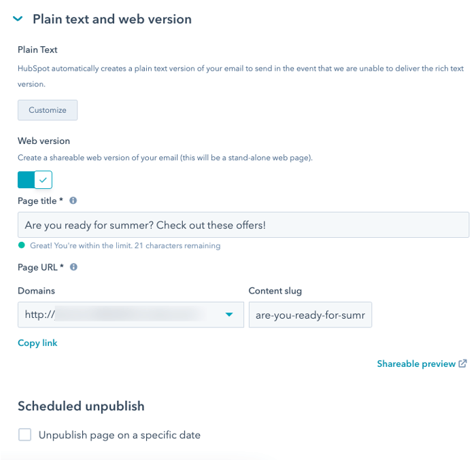This screenshot has width=476, height=460.
Task: Click into the Page title text field
Action: (x=243, y=225)
